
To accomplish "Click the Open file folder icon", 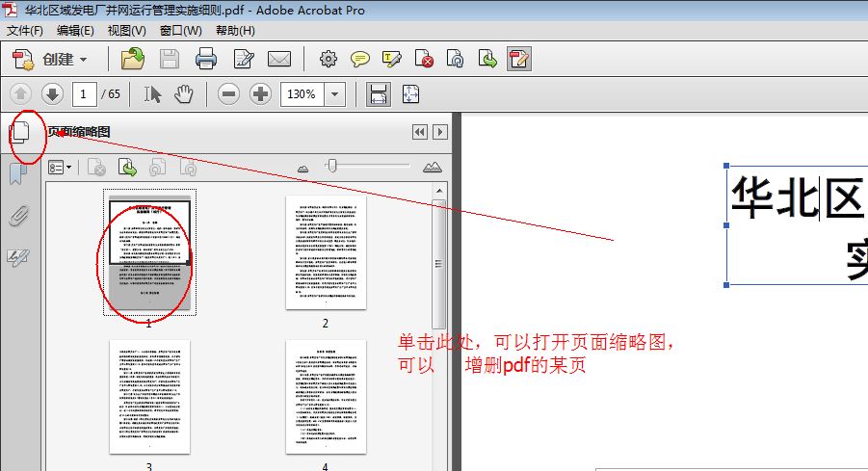I will [132, 60].
